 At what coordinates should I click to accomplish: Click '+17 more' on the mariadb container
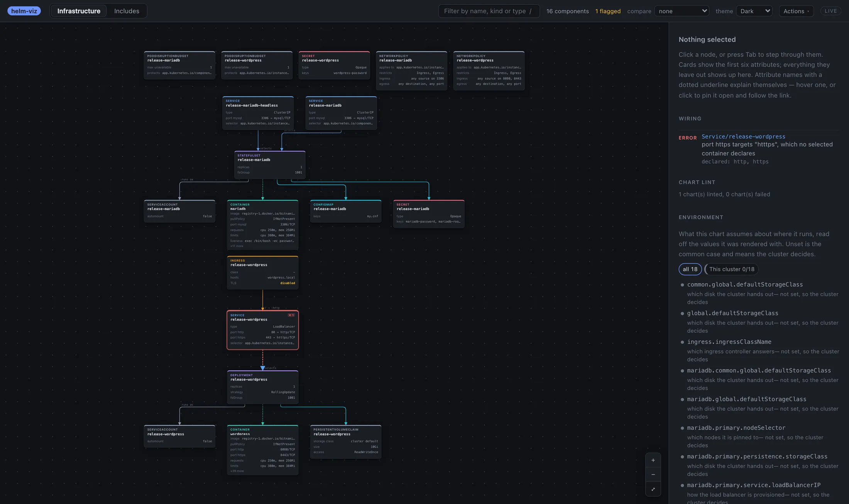[237, 246]
